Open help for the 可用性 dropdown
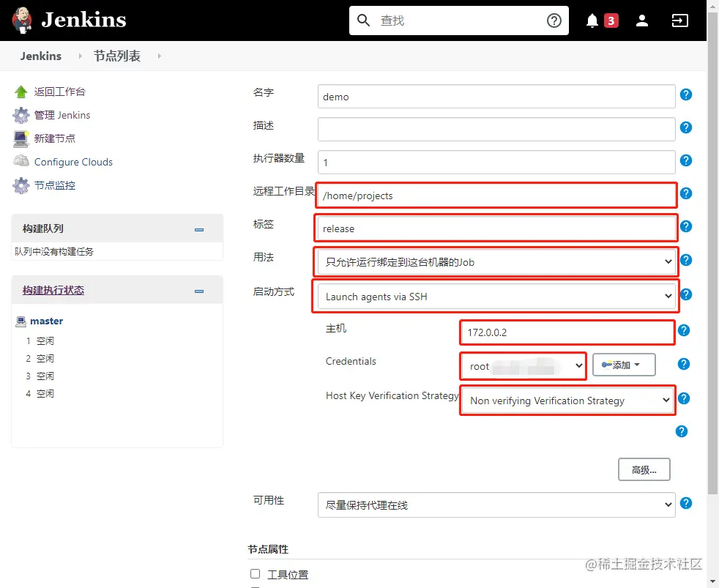 click(x=685, y=503)
